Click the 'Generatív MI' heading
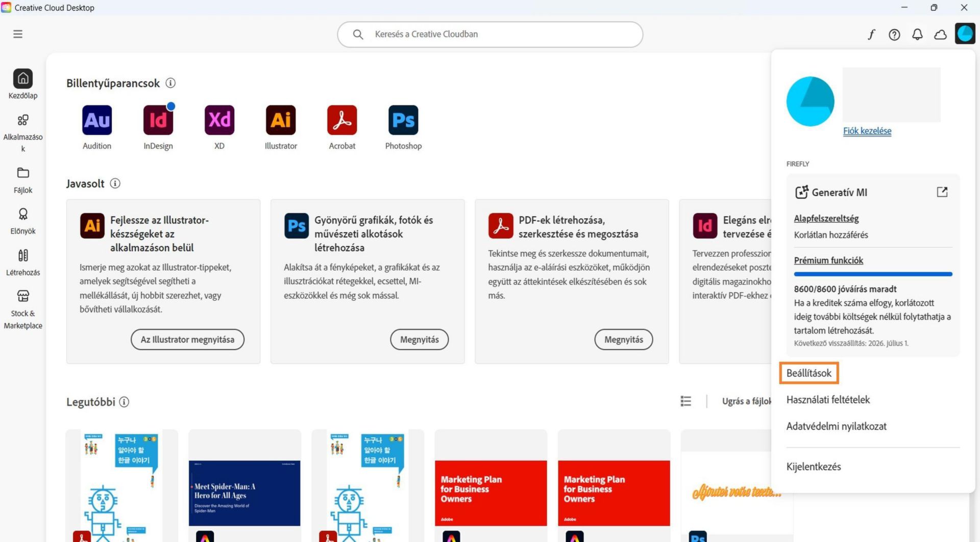 coord(839,193)
